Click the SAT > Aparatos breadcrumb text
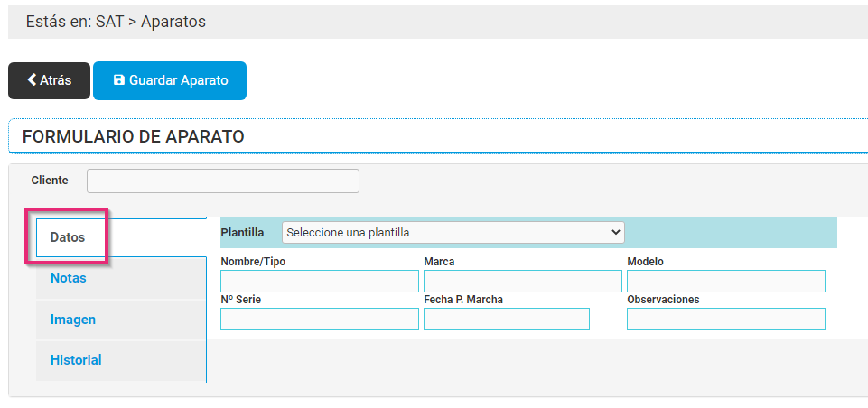868x408 pixels. [x=150, y=21]
